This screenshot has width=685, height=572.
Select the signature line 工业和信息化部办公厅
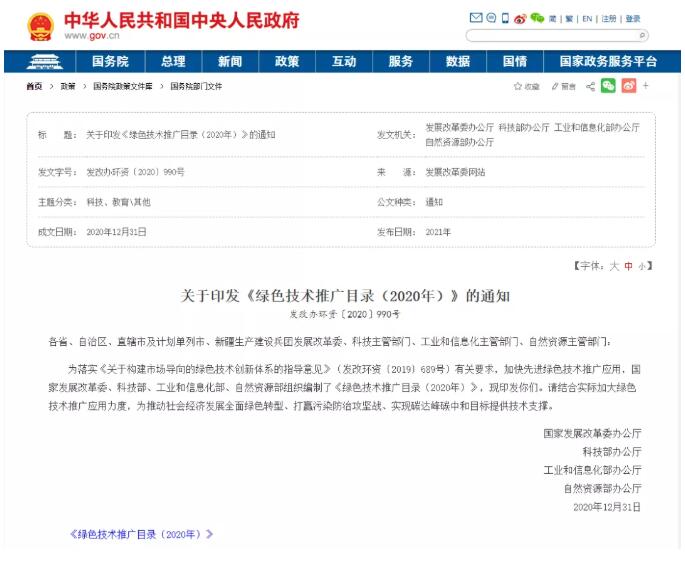click(x=592, y=470)
